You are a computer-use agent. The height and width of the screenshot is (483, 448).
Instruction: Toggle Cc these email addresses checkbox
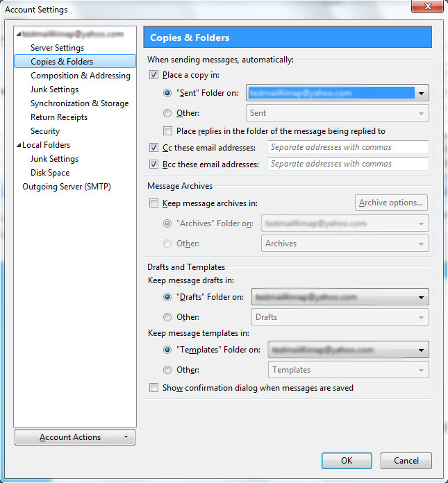coord(154,148)
